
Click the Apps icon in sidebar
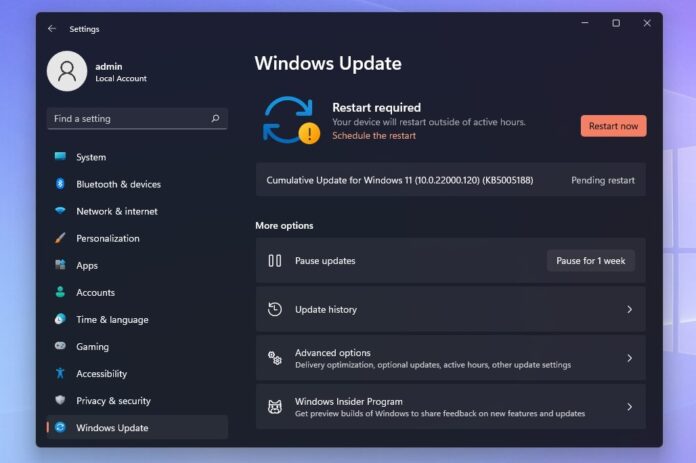pyautogui.click(x=60, y=265)
